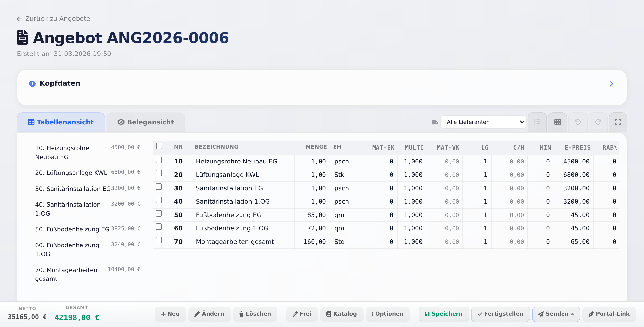Tick checkbox for row 70 Montagearbeiten
The image size is (644, 327).
point(159,240)
